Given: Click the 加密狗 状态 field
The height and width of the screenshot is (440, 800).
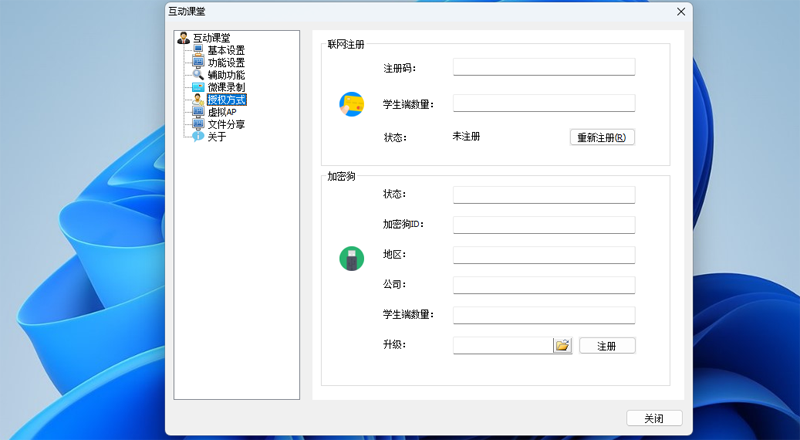Looking at the screenshot, I should click(544, 194).
